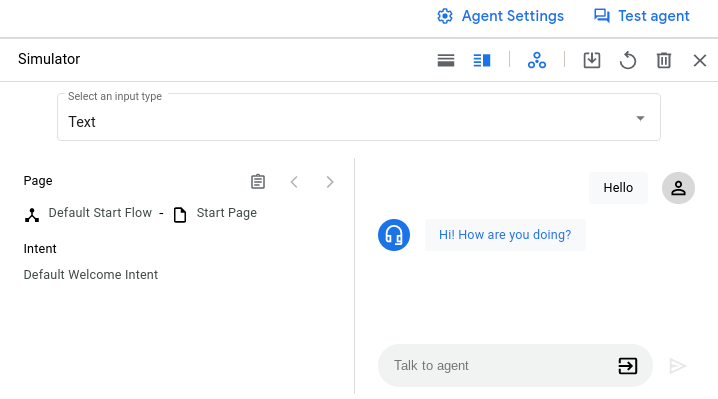Close the Simulator panel
Image resolution: width=718 pixels, height=399 pixels.
click(x=700, y=60)
